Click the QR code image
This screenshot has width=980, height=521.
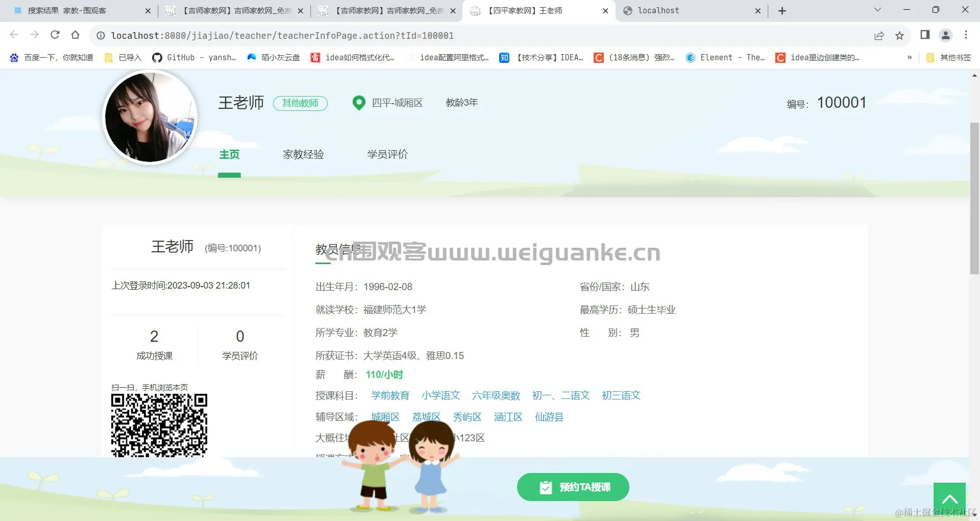[x=159, y=425]
